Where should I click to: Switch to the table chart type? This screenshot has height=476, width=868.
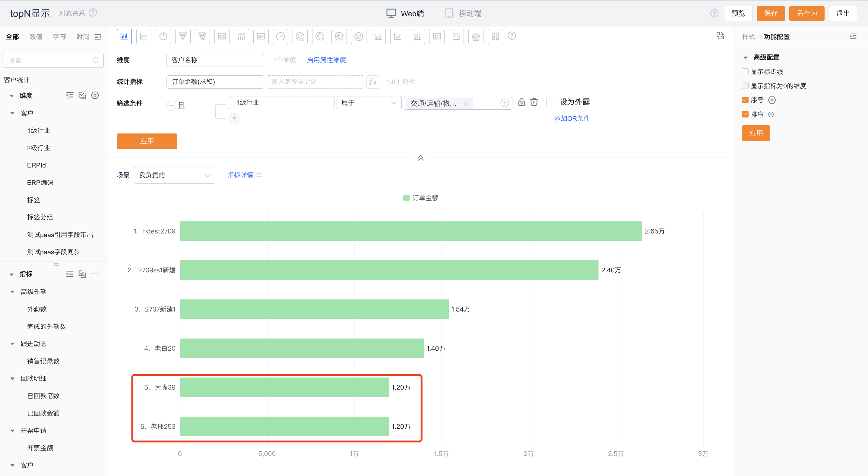[x=222, y=36]
